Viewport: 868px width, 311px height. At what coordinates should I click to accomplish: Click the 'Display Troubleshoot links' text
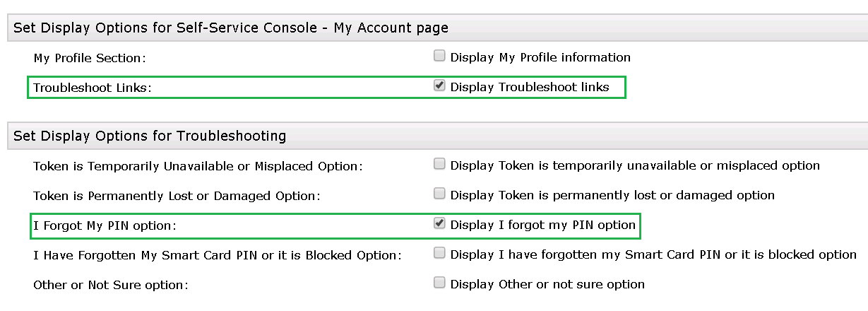pyautogui.click(x=529, y=88)
